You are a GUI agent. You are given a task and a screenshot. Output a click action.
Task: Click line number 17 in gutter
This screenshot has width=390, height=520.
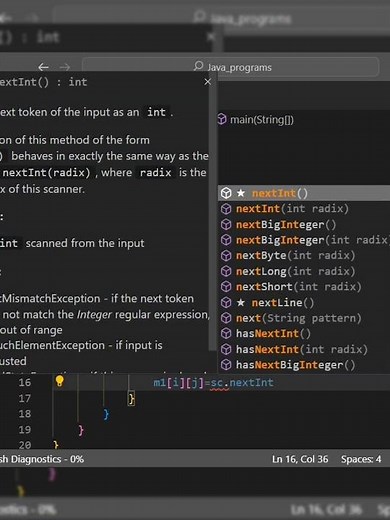[25, 398]
